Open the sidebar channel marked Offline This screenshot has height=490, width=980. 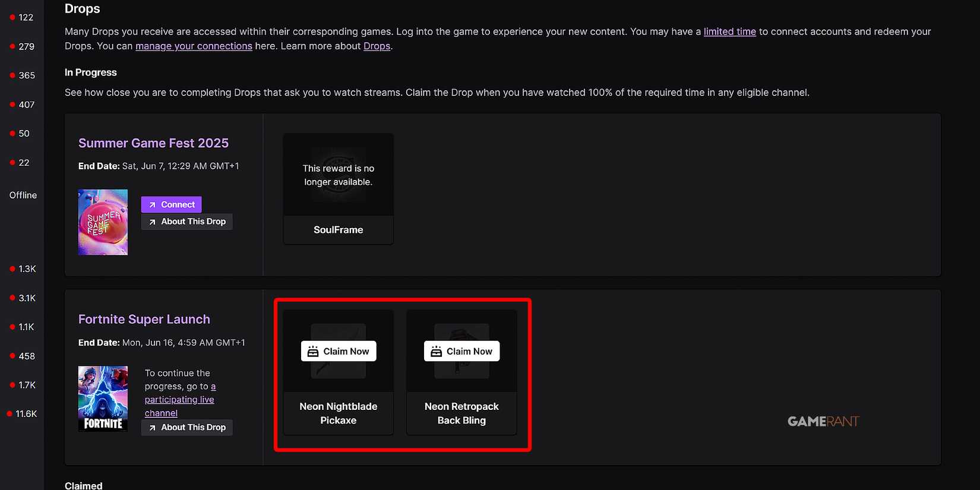[23, 195]
